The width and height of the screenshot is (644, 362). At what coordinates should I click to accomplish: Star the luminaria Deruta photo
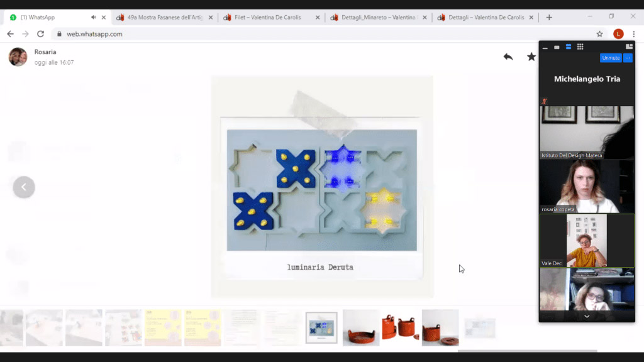pos(531,57)
